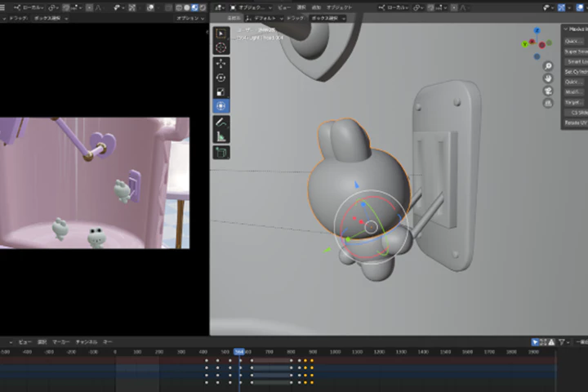Toggle proportional editing in left viewport header
Screen dimensions: 588x392
(x=89, y=7)
